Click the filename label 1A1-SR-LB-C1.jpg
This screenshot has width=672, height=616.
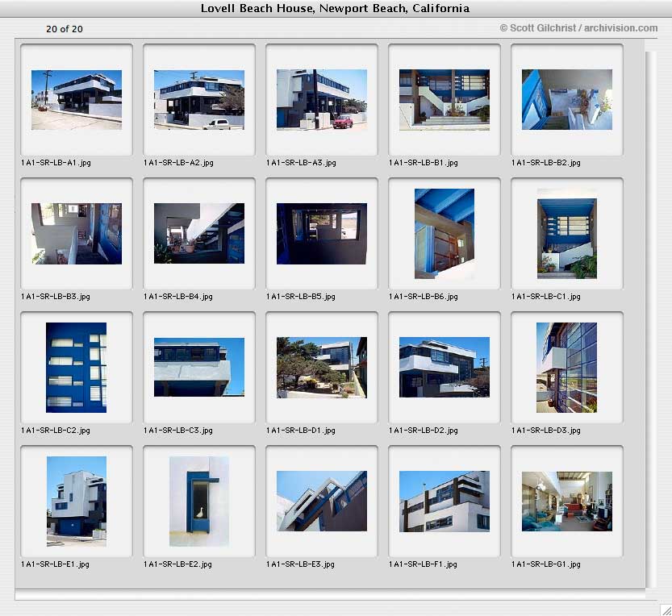[x=546, y=297]
